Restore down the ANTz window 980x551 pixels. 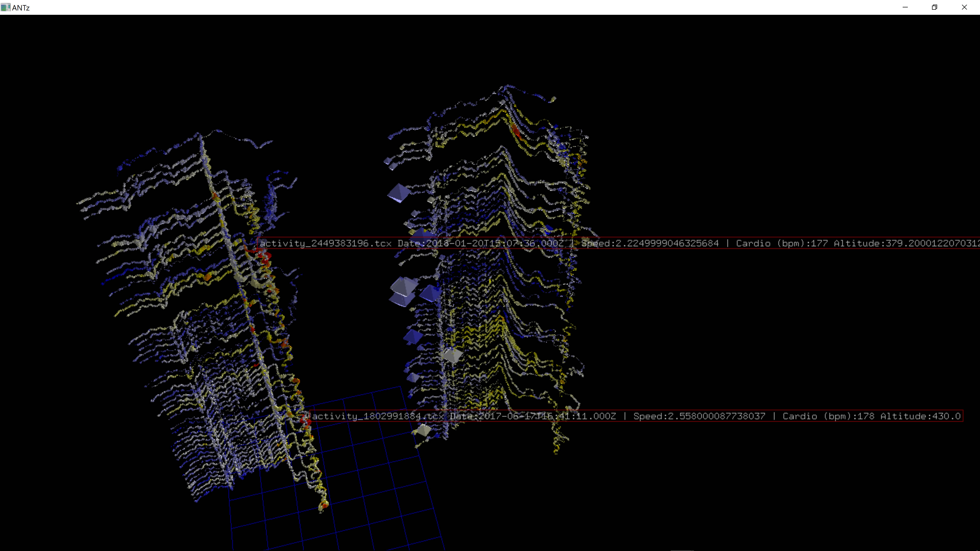934,7
